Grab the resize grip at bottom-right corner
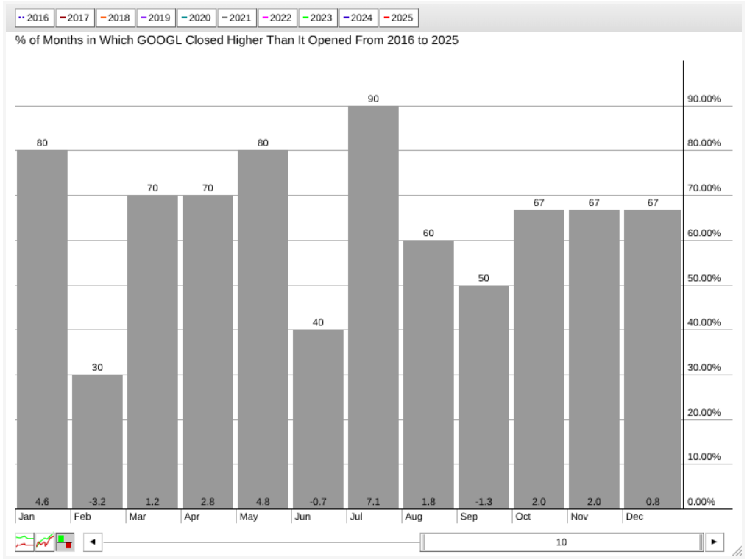The width and height of the screenshot is (747, 560). click(738, 552)
